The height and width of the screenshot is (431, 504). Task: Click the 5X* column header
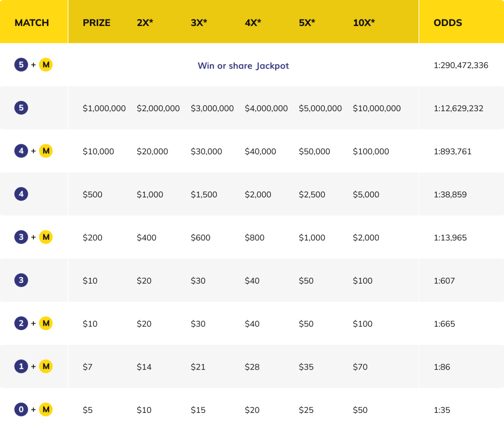coord(307,23)
